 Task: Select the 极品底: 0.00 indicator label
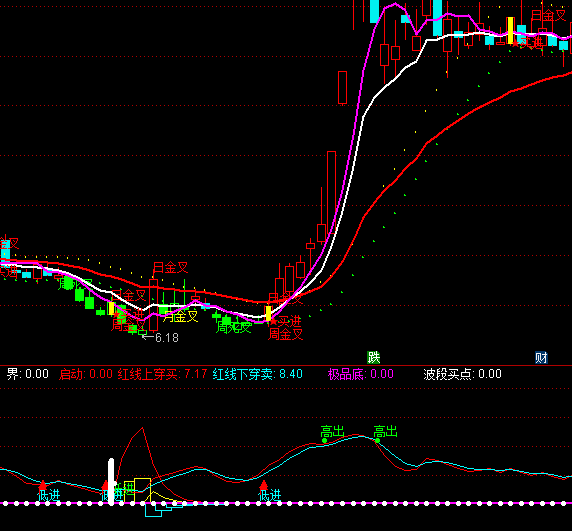[361, 374]
